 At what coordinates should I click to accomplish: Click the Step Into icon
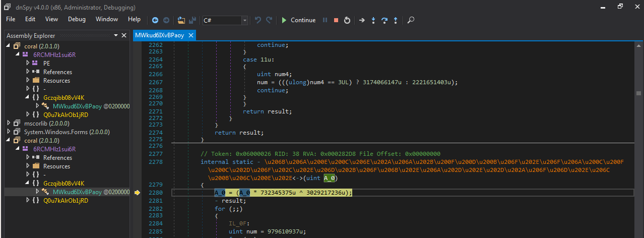pyautogui.click(x=373, y=20)
